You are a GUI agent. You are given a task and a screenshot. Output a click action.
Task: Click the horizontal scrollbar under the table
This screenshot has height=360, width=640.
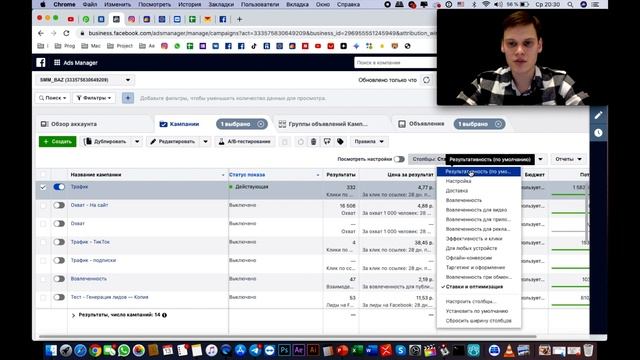coord(288,337)
